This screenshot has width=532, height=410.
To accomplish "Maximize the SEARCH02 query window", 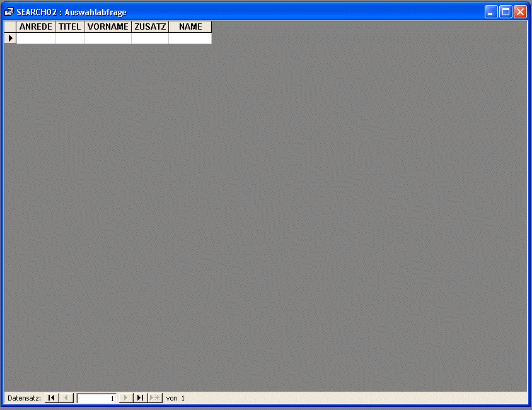I will tap(506, 12).
